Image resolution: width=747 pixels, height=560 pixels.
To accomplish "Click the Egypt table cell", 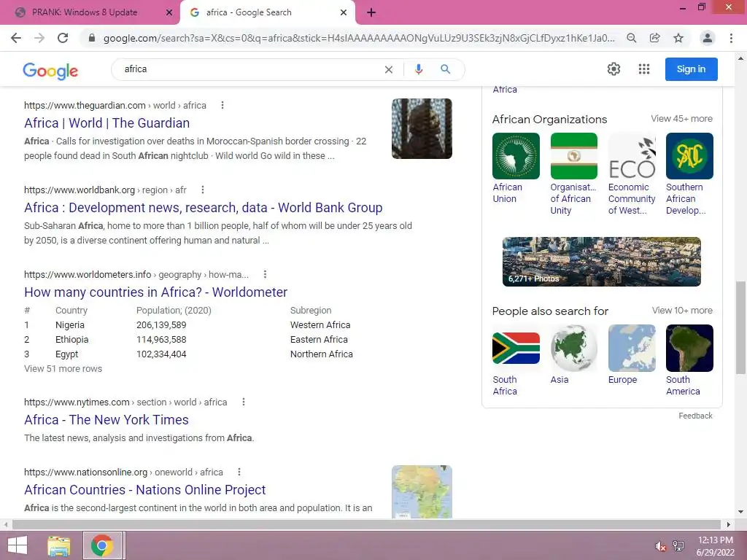I will [66, 354].
